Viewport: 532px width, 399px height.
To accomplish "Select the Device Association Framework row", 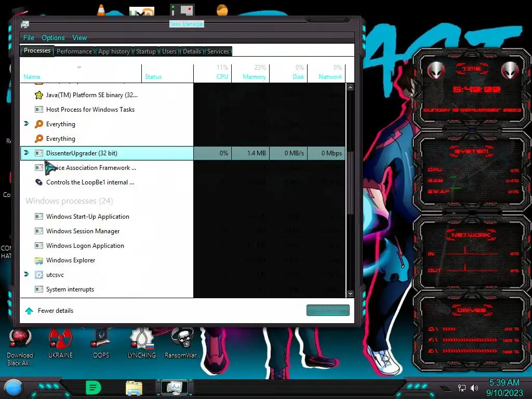I will [x=183, y=168].
